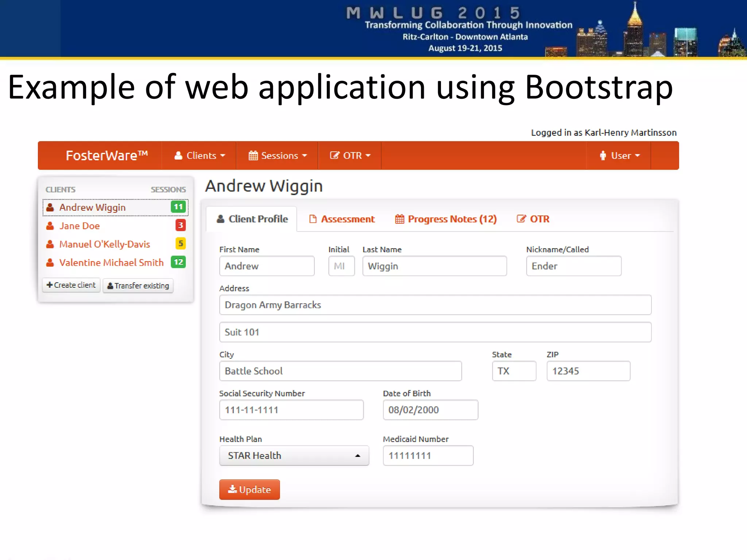The image size is (747, 560).
Task: Click the user figure icon in the navbar
Action: pos(603,156)
